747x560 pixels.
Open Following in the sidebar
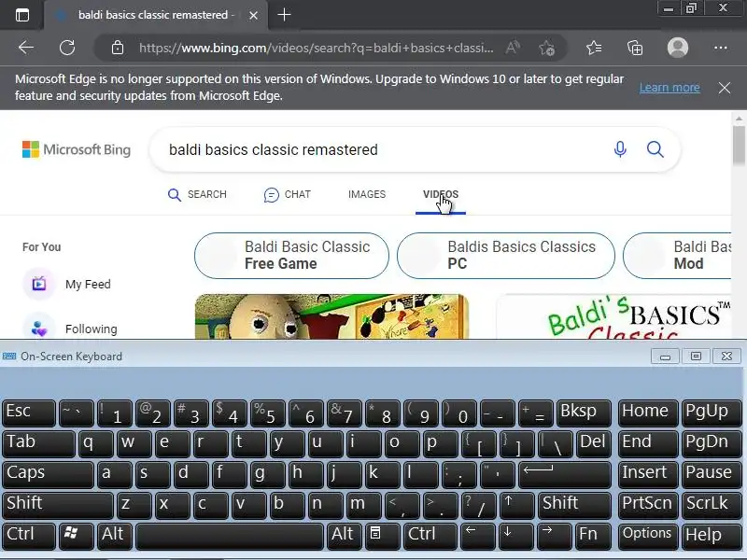click(x=70, y=329)
